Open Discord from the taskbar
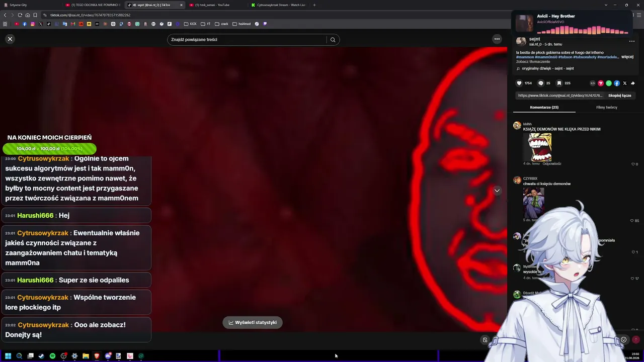The width and height of the screenshot is (644, 362). pyautogui.click(x=108, y=356)
